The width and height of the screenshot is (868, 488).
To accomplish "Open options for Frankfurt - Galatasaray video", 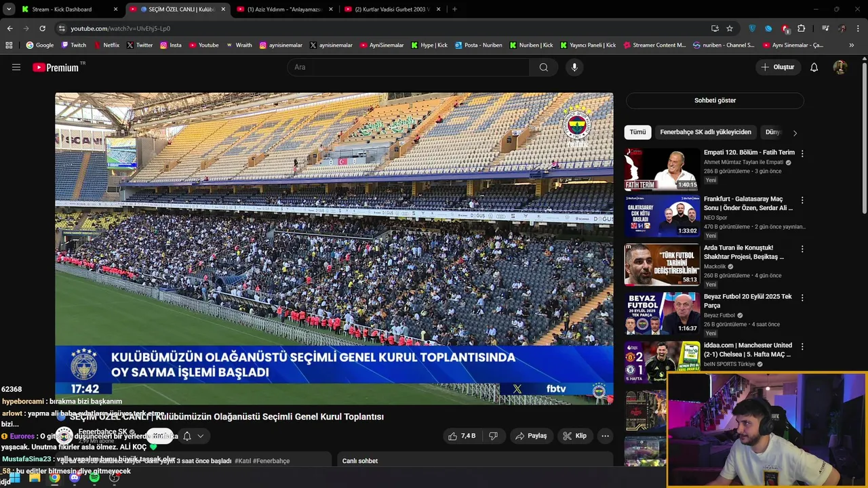I will click(x=802, y=201).
